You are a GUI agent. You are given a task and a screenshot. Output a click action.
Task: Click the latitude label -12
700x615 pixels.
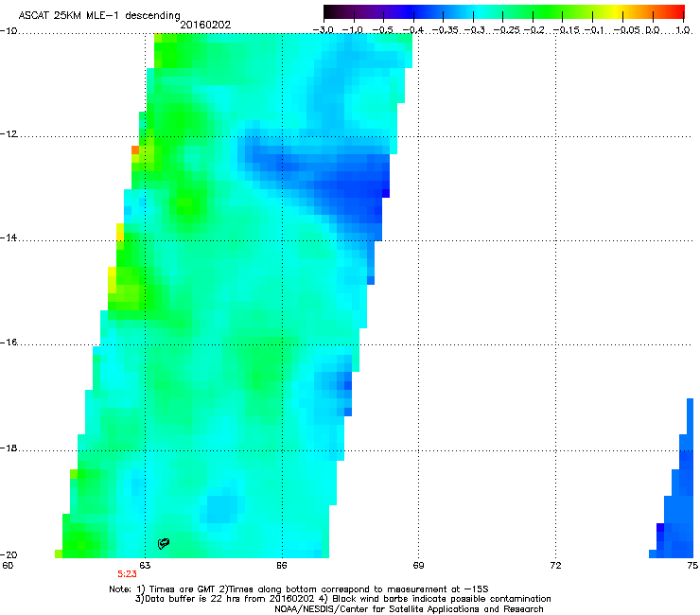(x=9, y=134)
